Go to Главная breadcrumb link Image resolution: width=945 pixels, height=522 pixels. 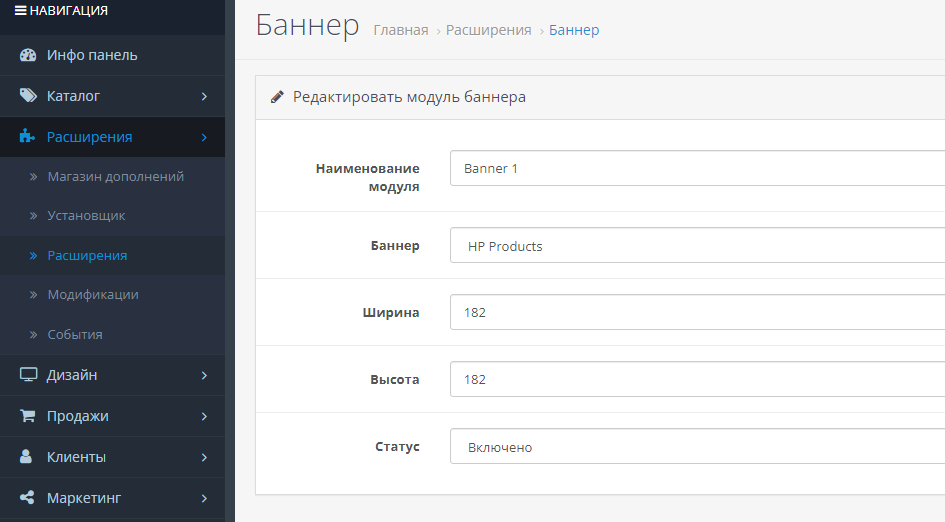[401, 30]
